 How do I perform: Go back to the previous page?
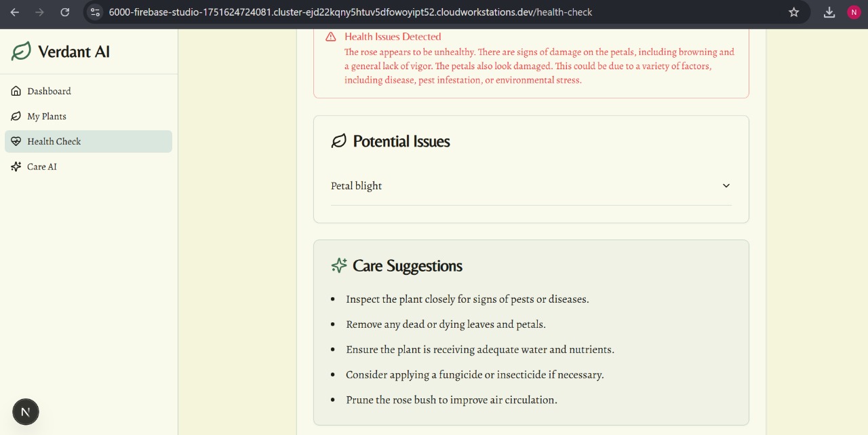(x=15, y=12)
